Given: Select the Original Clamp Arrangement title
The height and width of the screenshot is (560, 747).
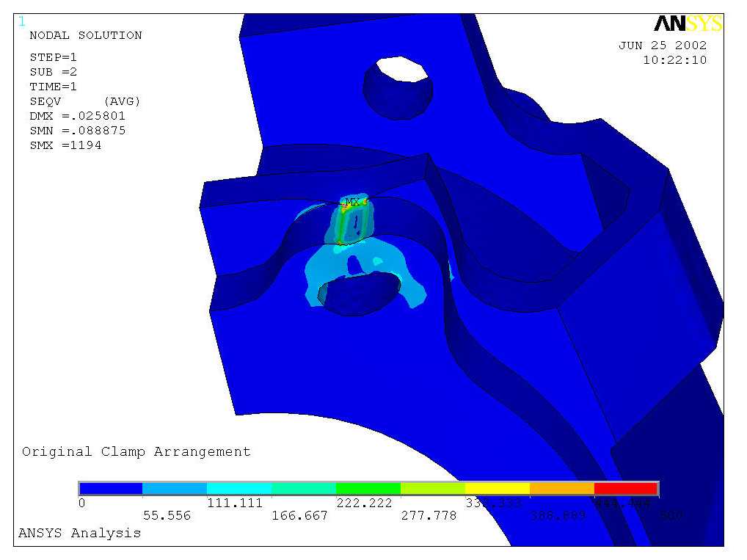Looking at the screenshot, I should (x=136, y=451).
